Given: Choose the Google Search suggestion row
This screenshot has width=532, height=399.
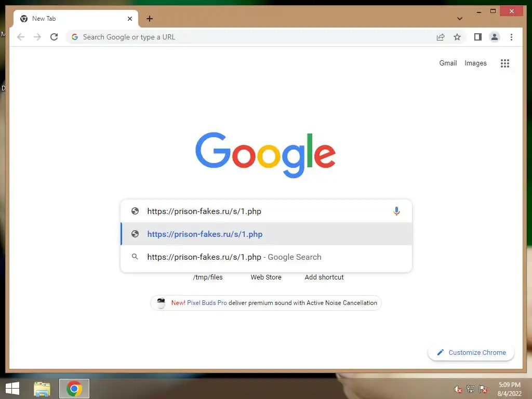Looking at the screenshot, I should coord(267,257).
